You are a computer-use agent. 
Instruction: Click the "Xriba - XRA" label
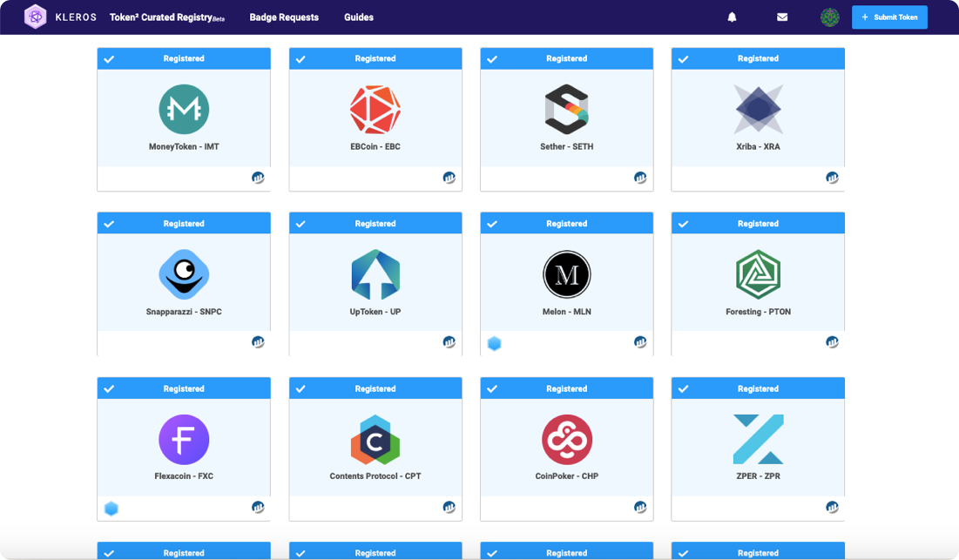tap(759, 146)
